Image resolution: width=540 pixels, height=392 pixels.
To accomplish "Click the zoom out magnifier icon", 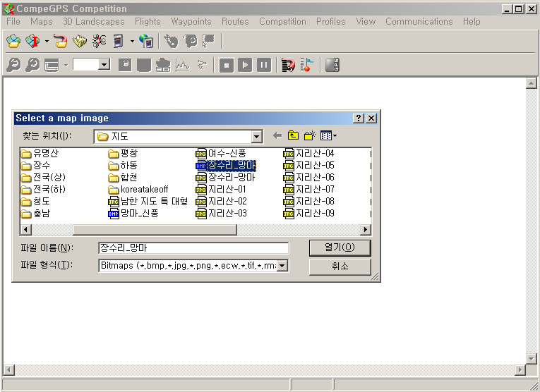I will pyautogui.click(x=14, y=65).
